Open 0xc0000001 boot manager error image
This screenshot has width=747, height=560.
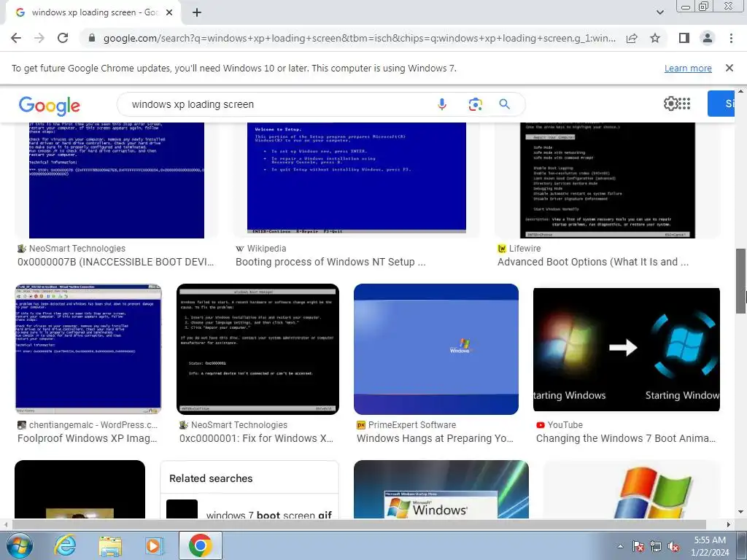click(258, 349)
